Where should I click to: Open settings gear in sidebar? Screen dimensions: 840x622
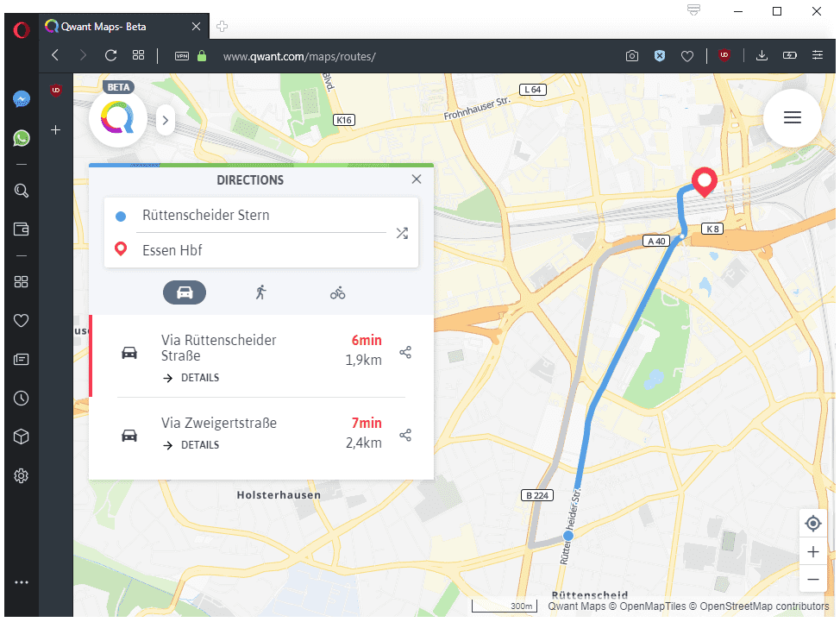(x=22, y=475)
